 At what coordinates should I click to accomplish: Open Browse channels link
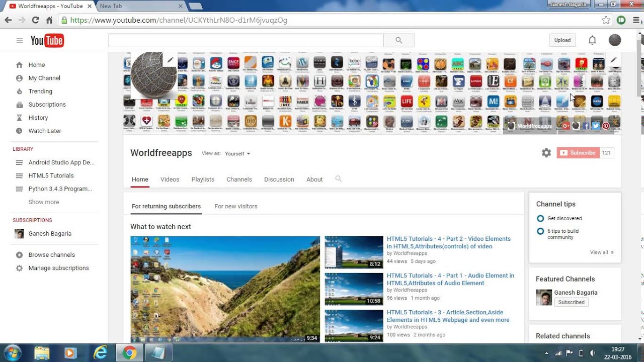51,255
